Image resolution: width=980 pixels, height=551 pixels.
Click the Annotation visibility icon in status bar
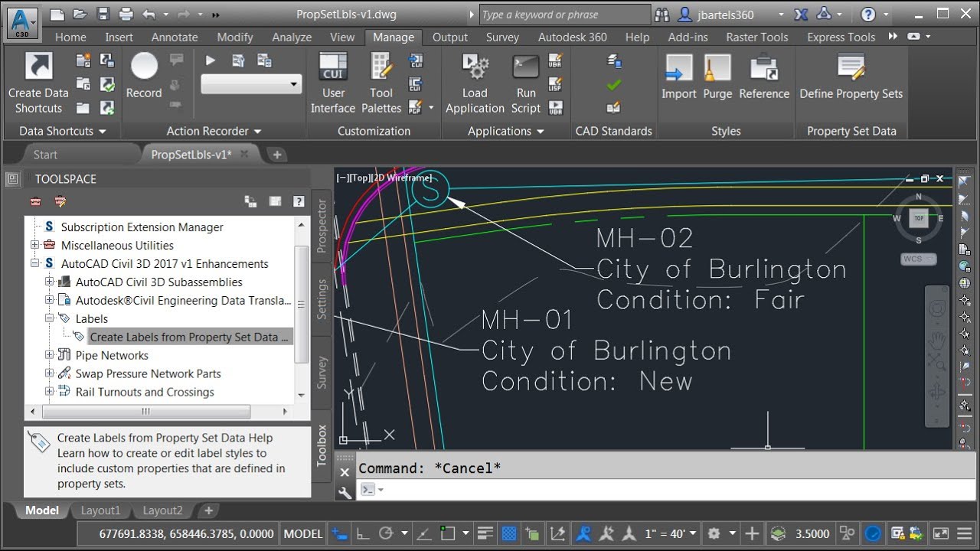(583, 533)
